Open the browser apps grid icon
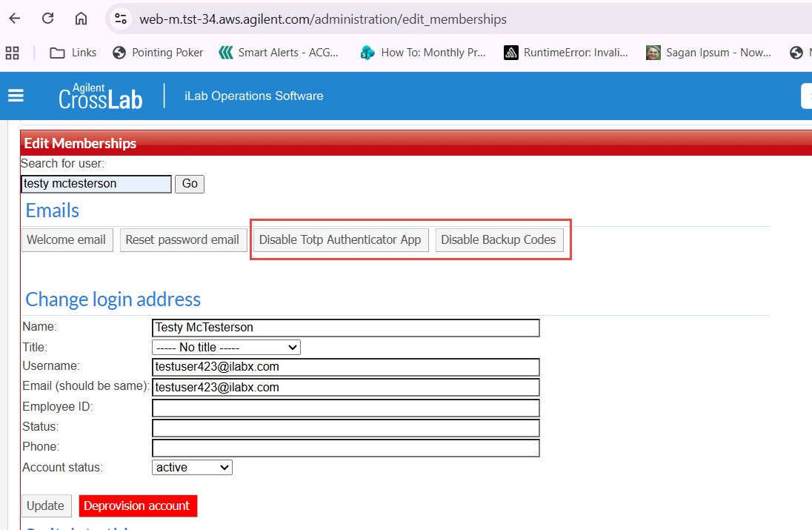Viewport: 812px width, 530px height. point(12,53)
